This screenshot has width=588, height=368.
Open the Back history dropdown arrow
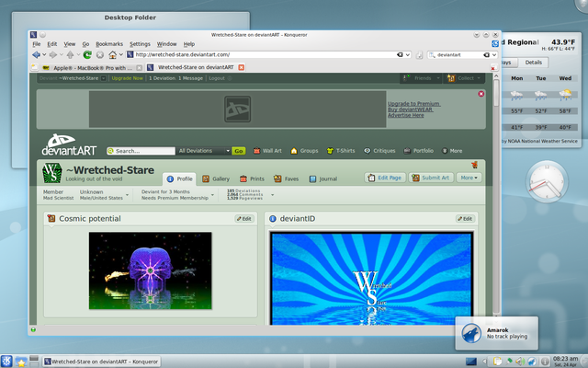44,55
